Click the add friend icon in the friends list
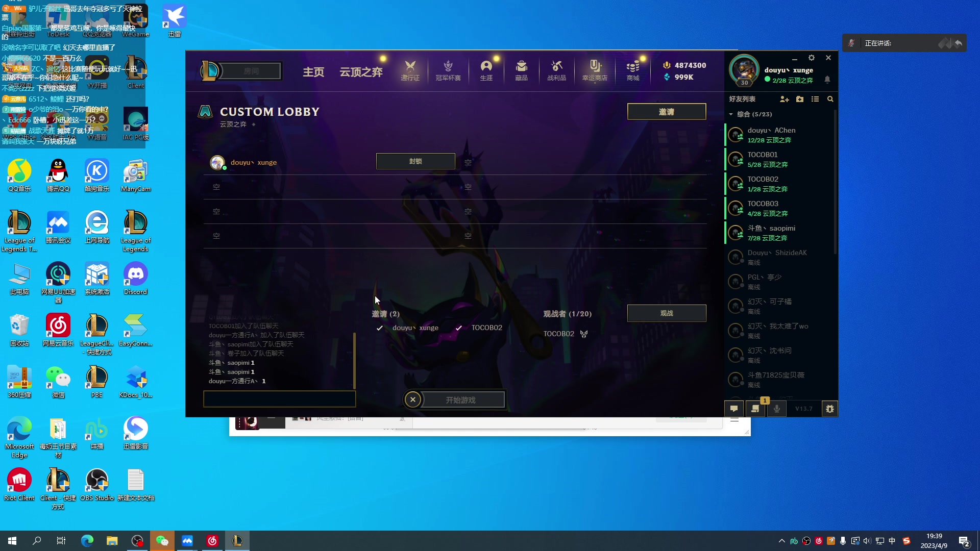 (x=785, y=99)
